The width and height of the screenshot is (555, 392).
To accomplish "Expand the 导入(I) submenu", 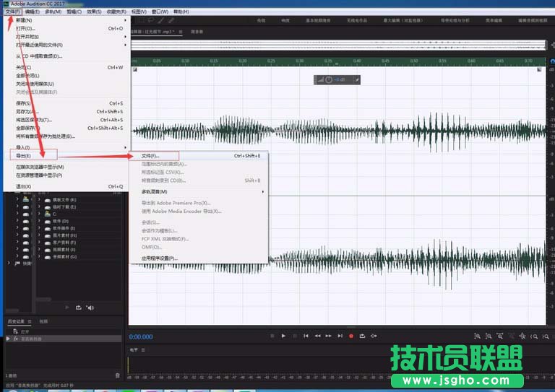I will pos(67,147).
